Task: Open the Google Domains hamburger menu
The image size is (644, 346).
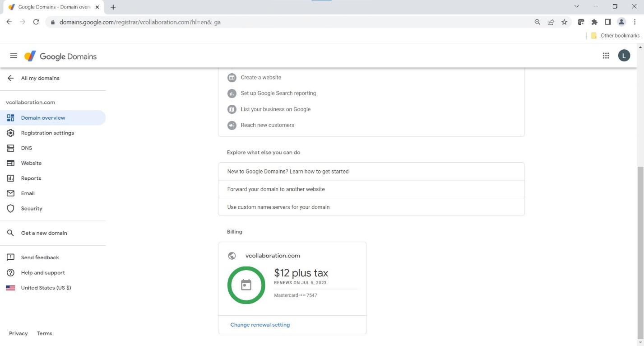Action: [14, 56]
